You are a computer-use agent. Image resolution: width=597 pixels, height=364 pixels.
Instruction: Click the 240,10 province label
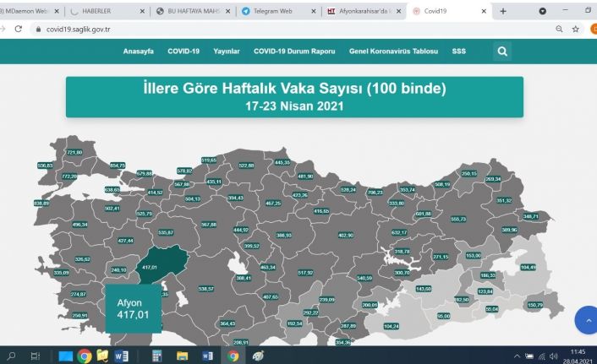[x=118, y=270]
